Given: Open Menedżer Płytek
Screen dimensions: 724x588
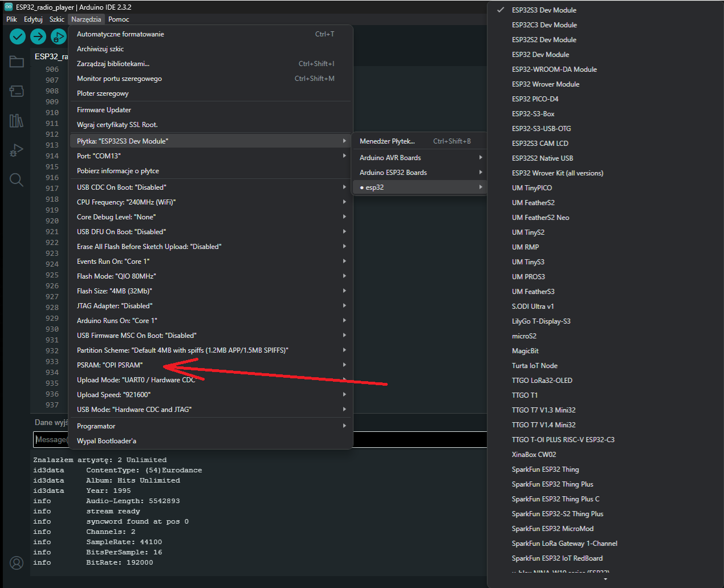Looking at the screenshot, I should (x=420, y=141).
